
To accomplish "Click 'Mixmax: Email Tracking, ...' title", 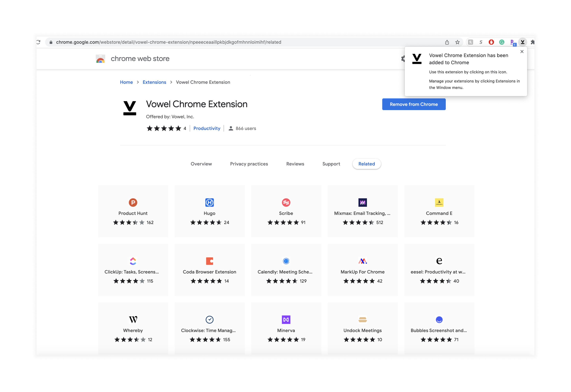I will pos(362,213).
